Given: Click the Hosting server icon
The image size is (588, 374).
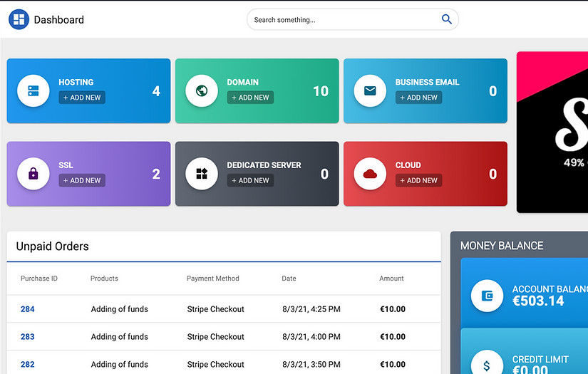Looking at the screenshot, I should click(33, 90).
